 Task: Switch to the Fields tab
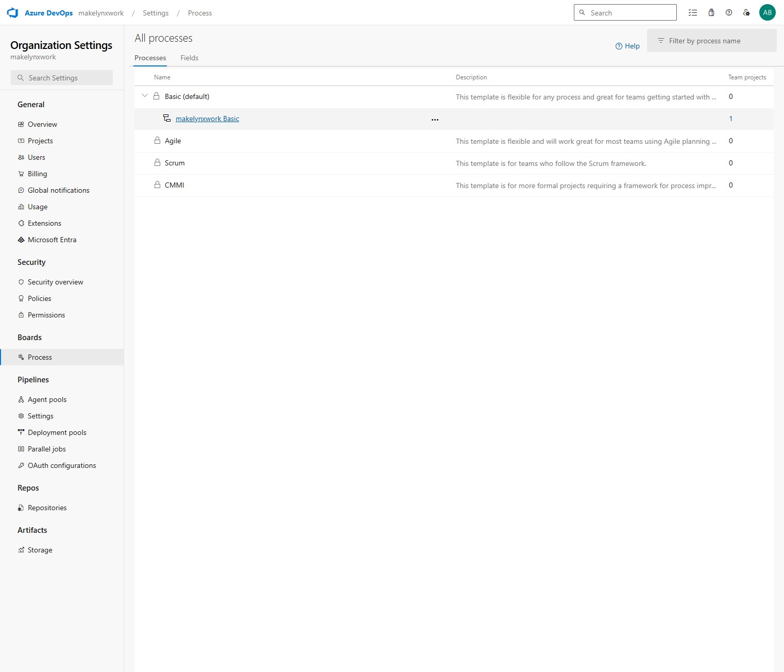[190, 58]
